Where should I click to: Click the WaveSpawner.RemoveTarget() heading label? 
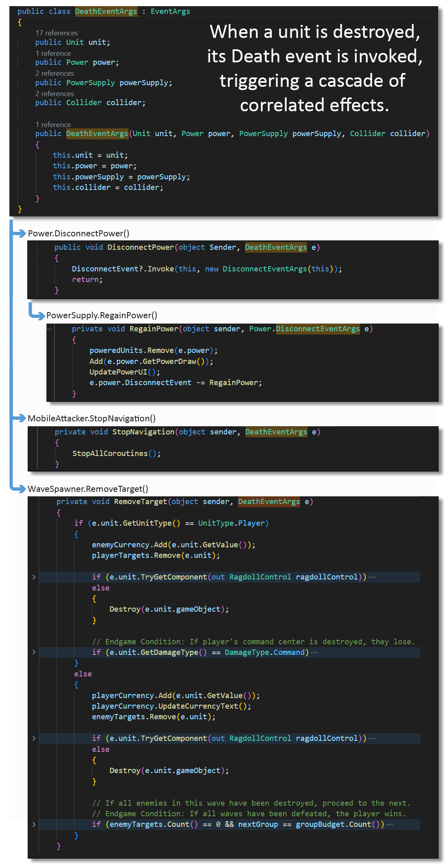pos(88,489)
